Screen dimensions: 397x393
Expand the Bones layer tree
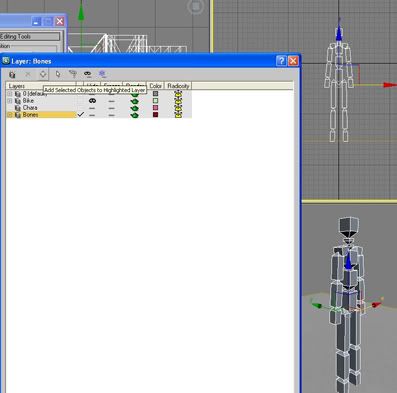pos(10,115)
